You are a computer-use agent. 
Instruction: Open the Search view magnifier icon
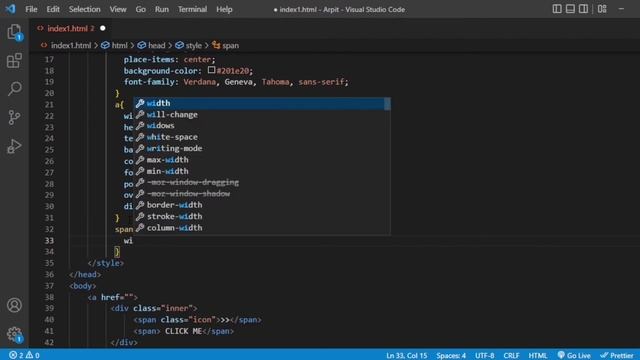[14, 89]
